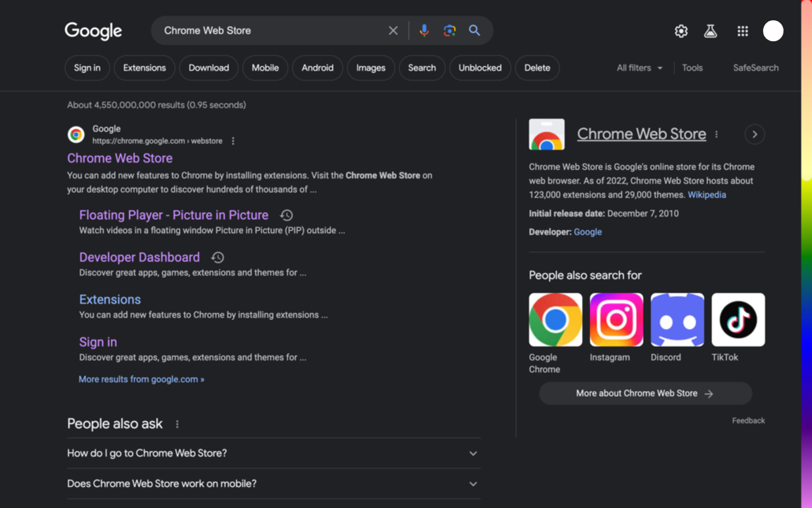Click More about Chrome Web Store
812x508 pixels.
tap(645, 393)
